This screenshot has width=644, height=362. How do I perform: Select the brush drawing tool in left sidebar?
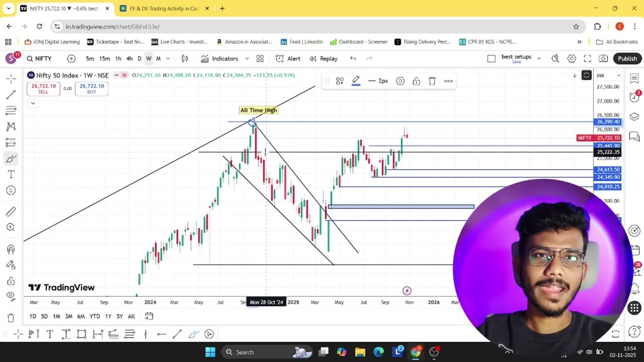click(x=11, y=159)
